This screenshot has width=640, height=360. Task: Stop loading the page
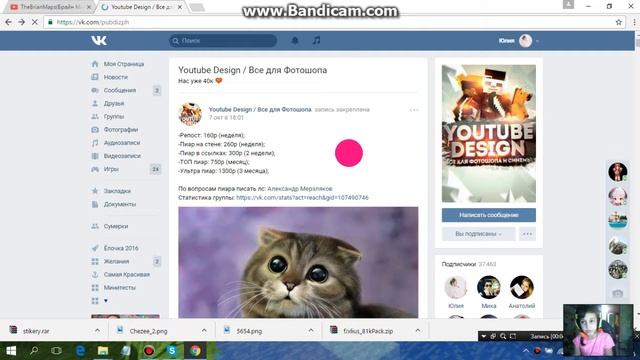pos(35,22)
